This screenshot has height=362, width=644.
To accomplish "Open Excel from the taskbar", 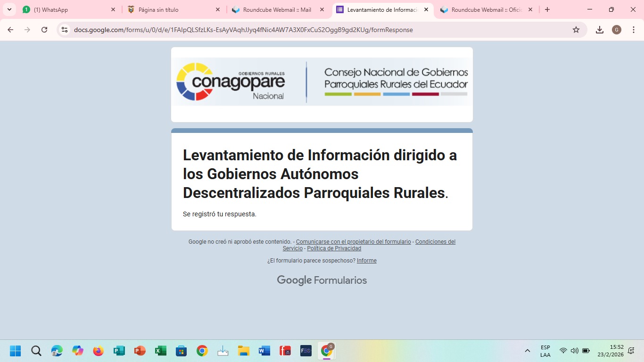I will 160,351.
